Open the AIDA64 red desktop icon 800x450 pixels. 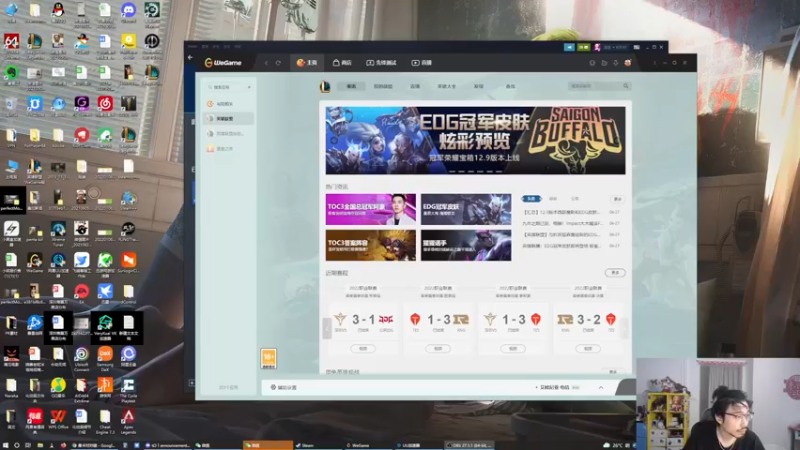tap(11, 43)
